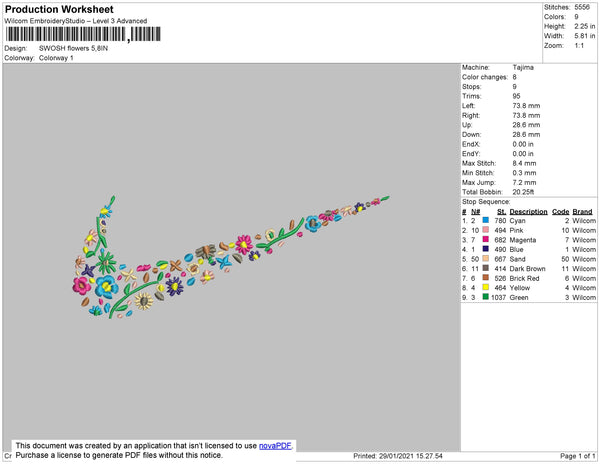Click the 'Cyan' description in row 1
Image resolution: width=600 pixels, height=464 pixels.
(517, 221)
